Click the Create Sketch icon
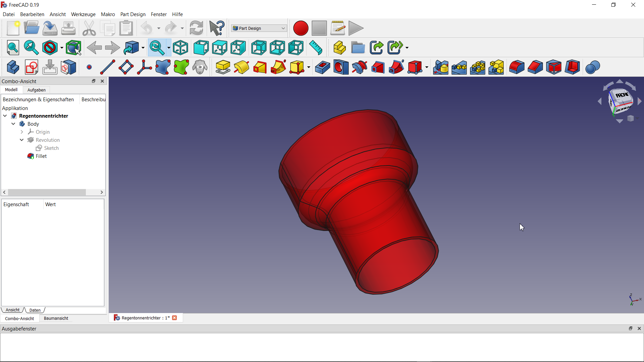 [x=32, y=67]
